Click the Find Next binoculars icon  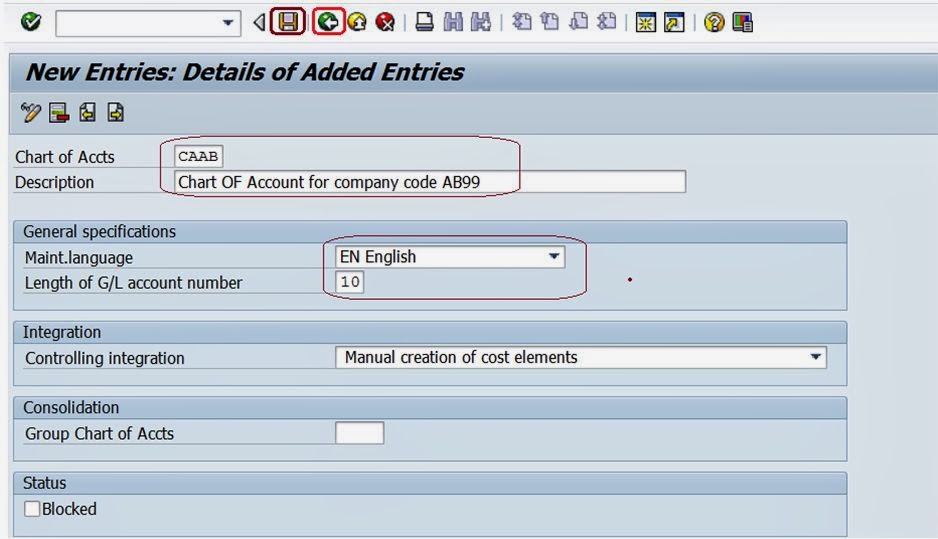pyautogui.click(x=481, y=22)
